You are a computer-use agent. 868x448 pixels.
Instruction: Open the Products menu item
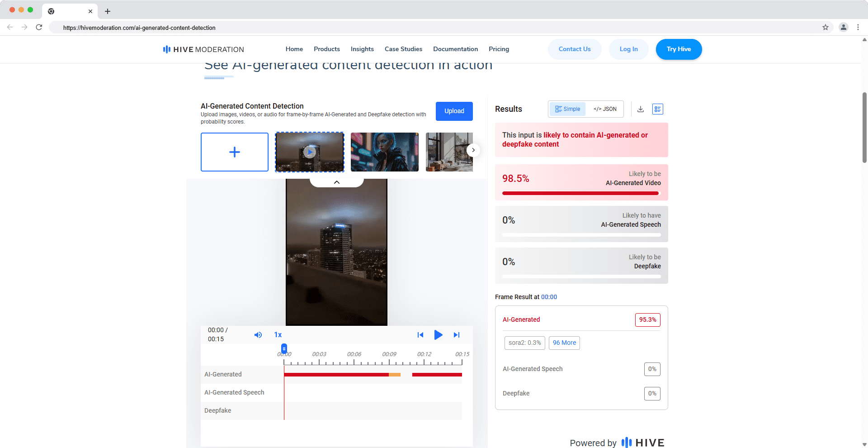(x=327, y=49)
